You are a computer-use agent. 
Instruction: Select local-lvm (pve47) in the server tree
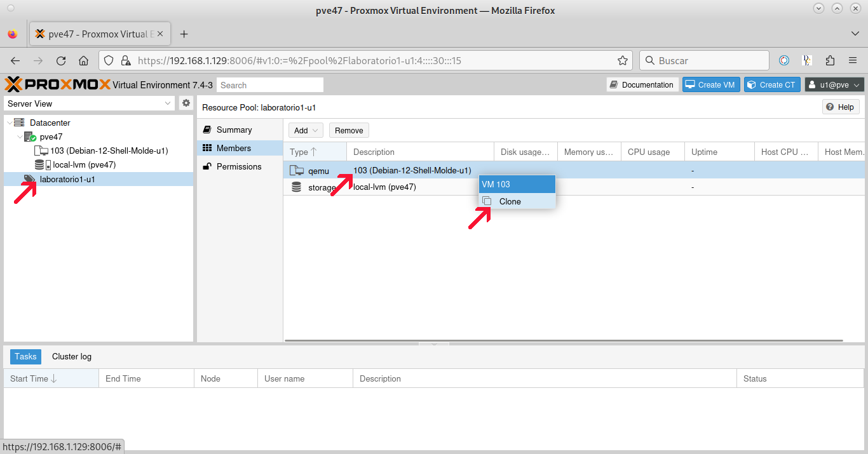click(x=85, y=164)
